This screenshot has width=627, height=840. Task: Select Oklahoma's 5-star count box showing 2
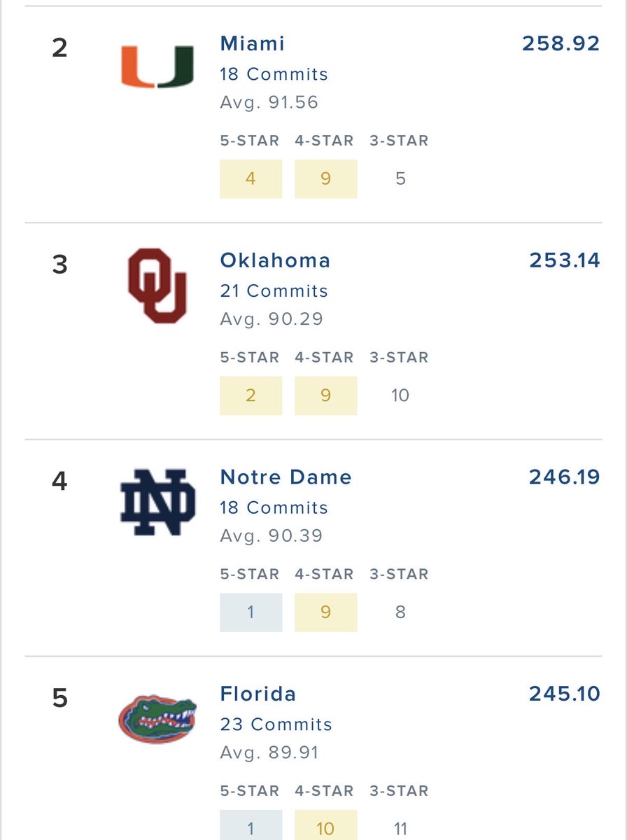(x=251, y=395)
